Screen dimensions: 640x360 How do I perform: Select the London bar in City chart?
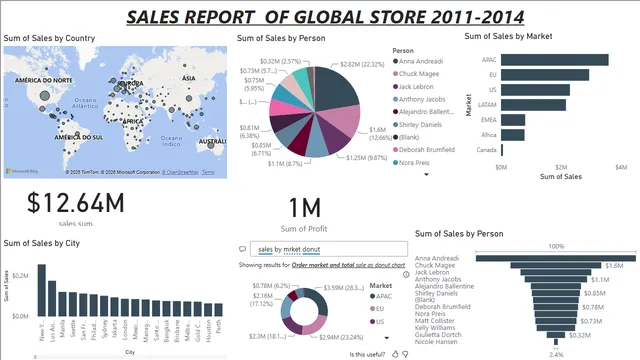125,308
